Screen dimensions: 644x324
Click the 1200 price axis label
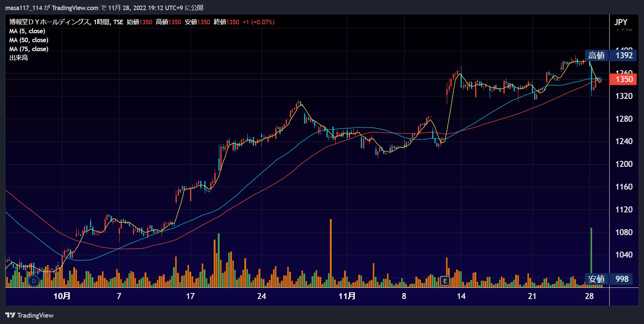click(x=624, y=164)
